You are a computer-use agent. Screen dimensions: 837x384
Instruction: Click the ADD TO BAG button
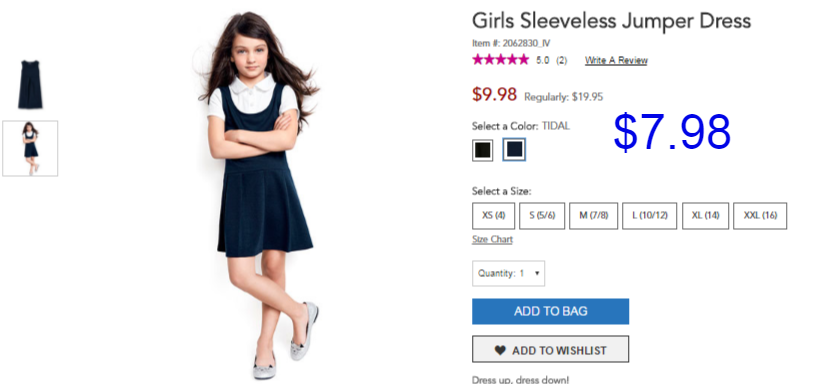coord(550,311)
